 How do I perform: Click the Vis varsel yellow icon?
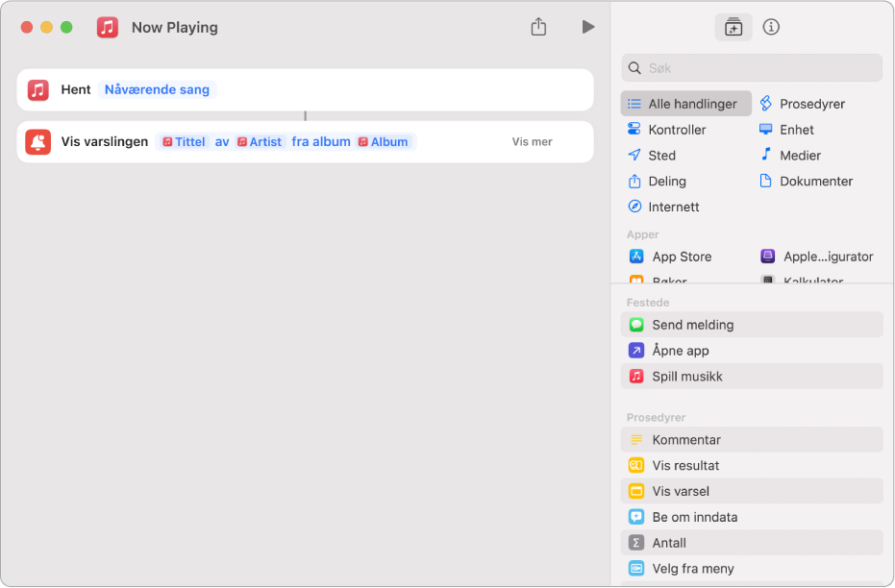click(636, 491)
